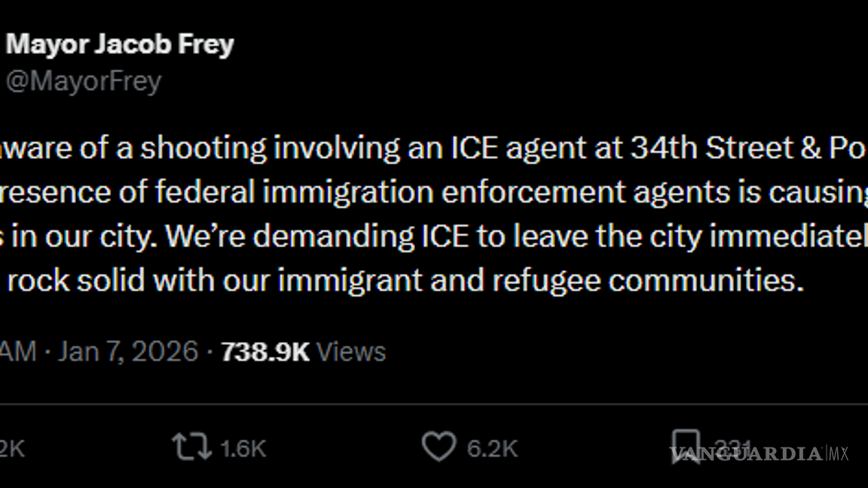The width and height of the screenshot is (868, 488).
Task: Click the line about federal immigration enforcement agents
Action: (433, 193)
